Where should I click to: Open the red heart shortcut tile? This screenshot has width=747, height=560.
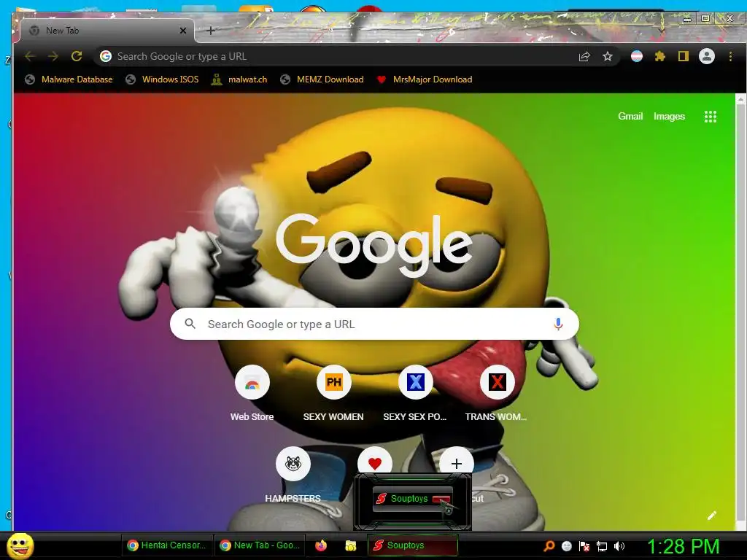[375, 461]
